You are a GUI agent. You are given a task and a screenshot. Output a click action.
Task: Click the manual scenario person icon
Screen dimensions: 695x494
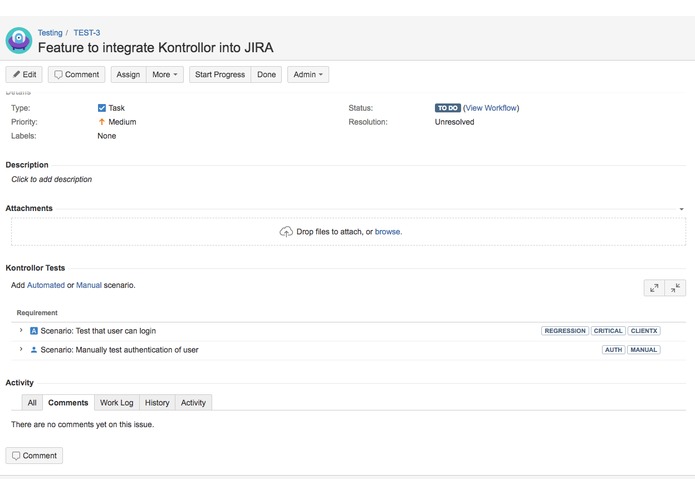pos(34,350)
